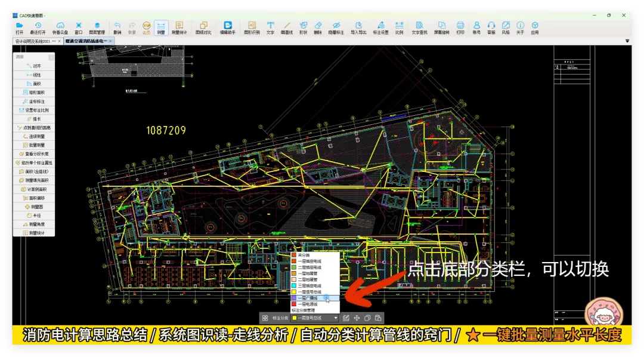Select 点到直线的距离 option
Viewport: 644px width, 357px height.
coord(33,128)
